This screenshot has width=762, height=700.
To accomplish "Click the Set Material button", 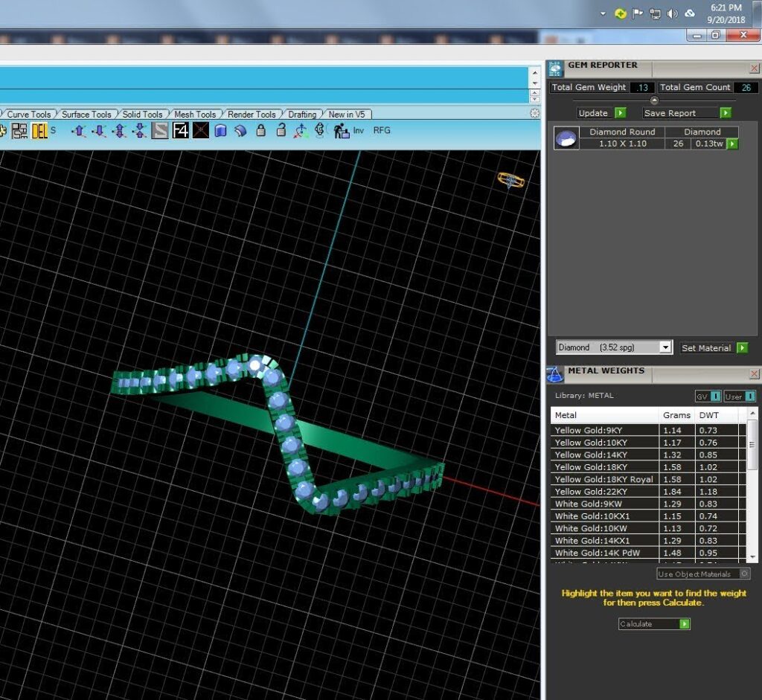I will click(714, 348).
